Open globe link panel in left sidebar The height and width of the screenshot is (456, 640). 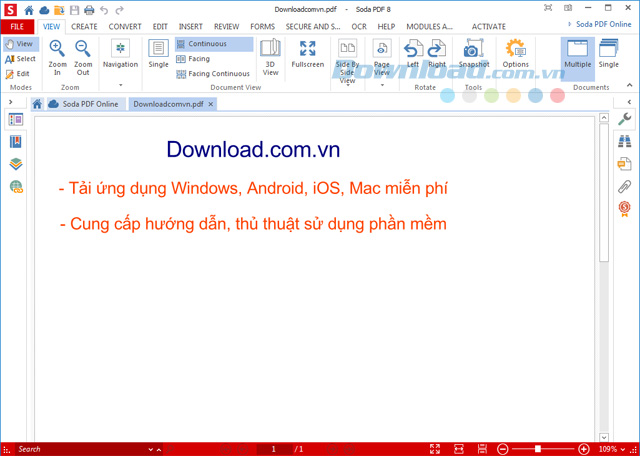(16, 187)
